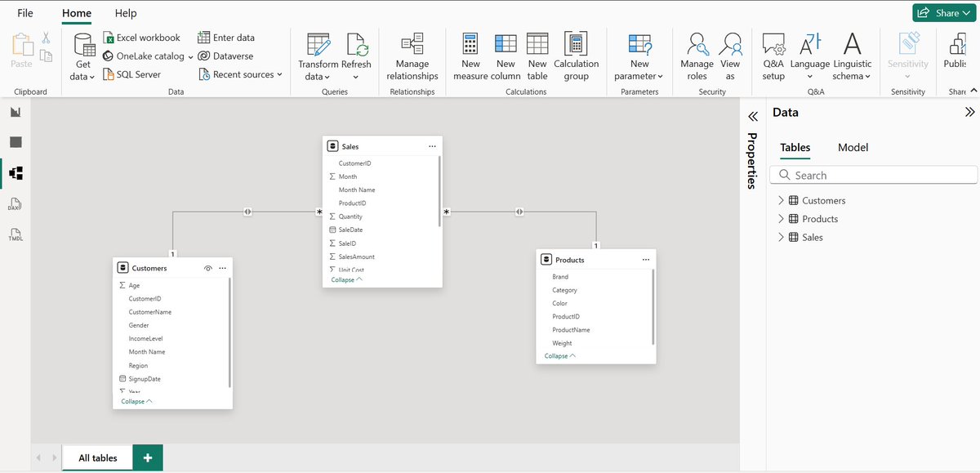This screenshot has height=473, width=980.
Task: Open Manage roles
Action: 697,56
